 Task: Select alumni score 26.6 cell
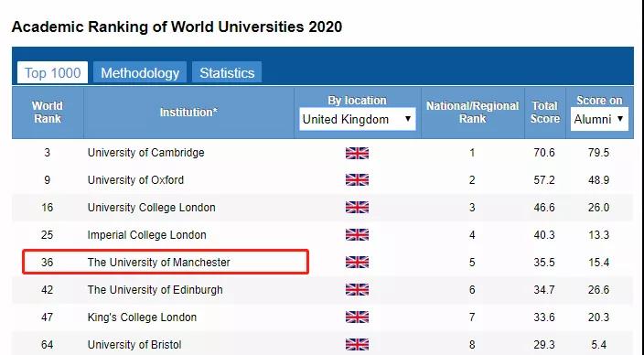tap(598, 290)
